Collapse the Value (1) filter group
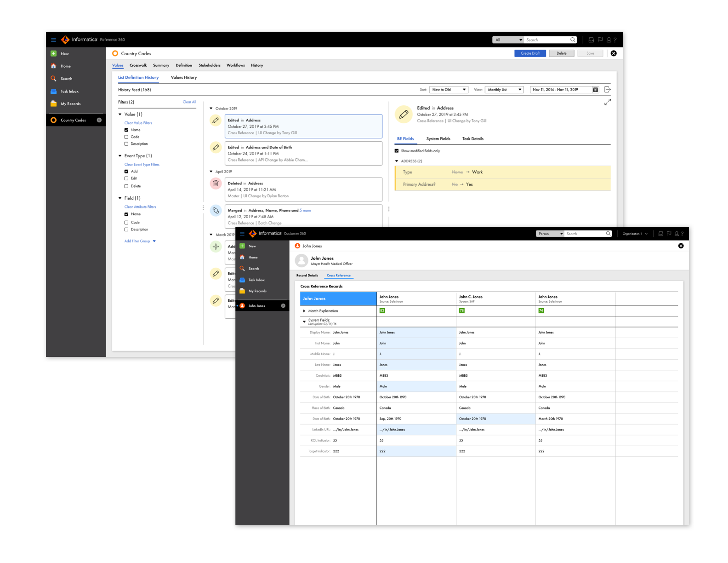This screenshot has height=563, width=728. (x=120, y=115)
